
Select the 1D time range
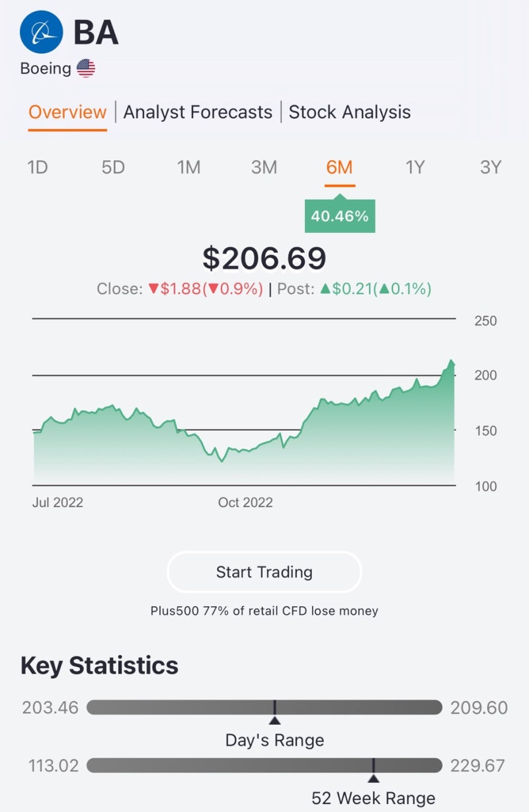[38, 167]
